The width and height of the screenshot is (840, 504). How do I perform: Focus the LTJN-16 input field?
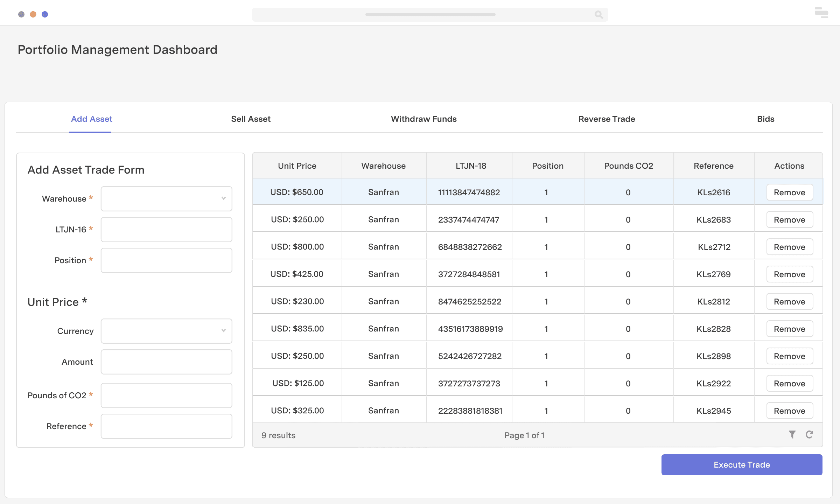(167, 230)
